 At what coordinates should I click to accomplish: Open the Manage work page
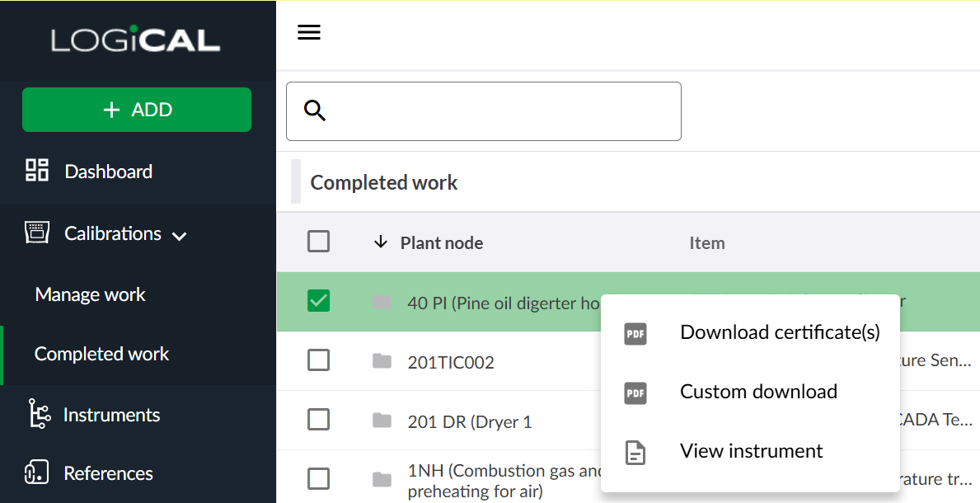pyautogui.click(x=90, y=294)
